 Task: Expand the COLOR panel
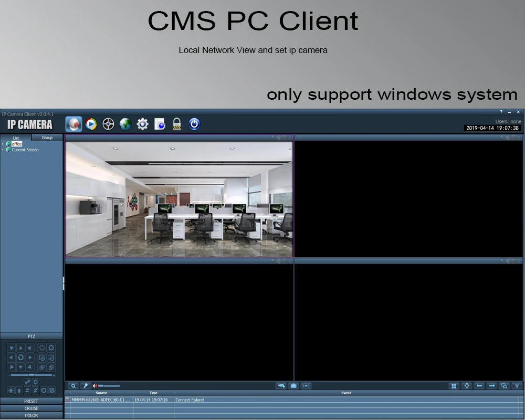[x=31, y=416]
